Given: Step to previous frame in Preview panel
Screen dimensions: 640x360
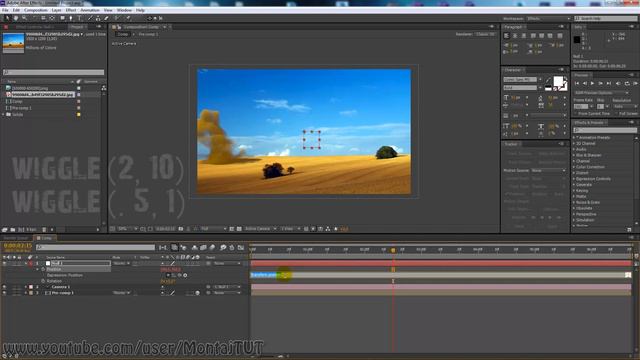Looking at the screenshot, I should click(584, 83).
